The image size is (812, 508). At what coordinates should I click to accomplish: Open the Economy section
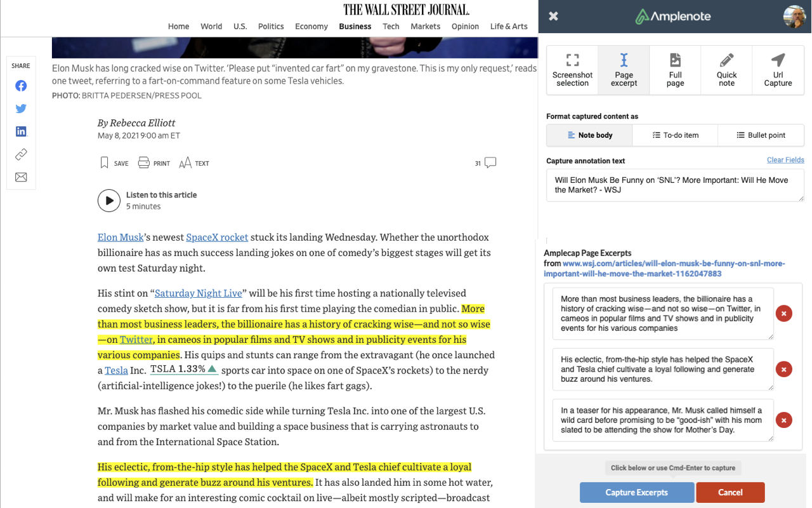pos(311,26)
